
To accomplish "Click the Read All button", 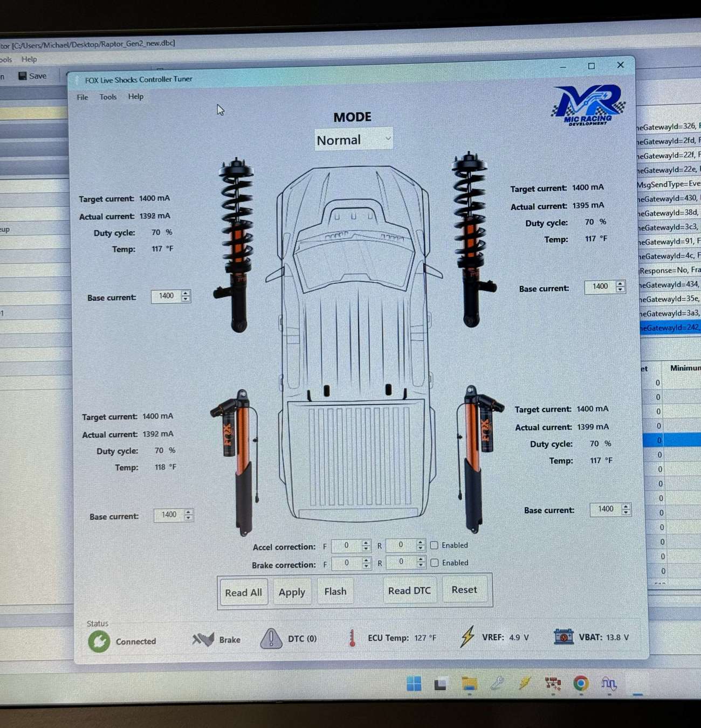I will pyautogui.click(x=244, y=592).
